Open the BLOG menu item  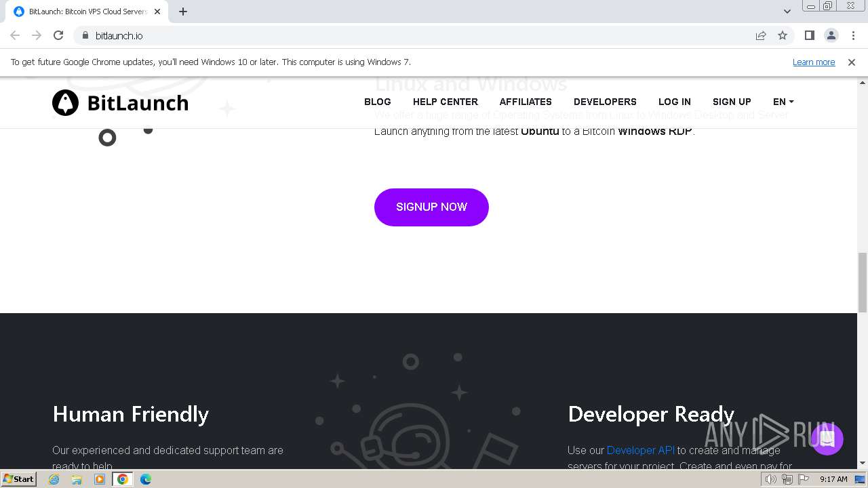pos(378,102)
